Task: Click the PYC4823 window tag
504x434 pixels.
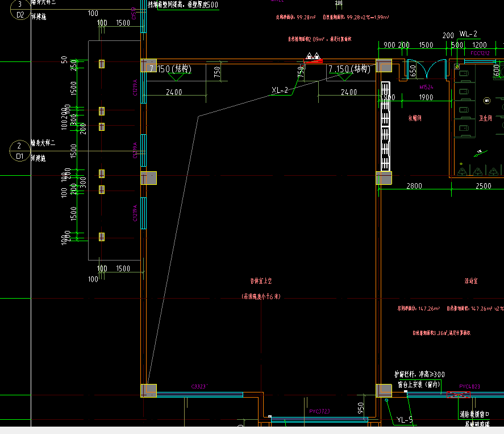Action: coord(469,386)
